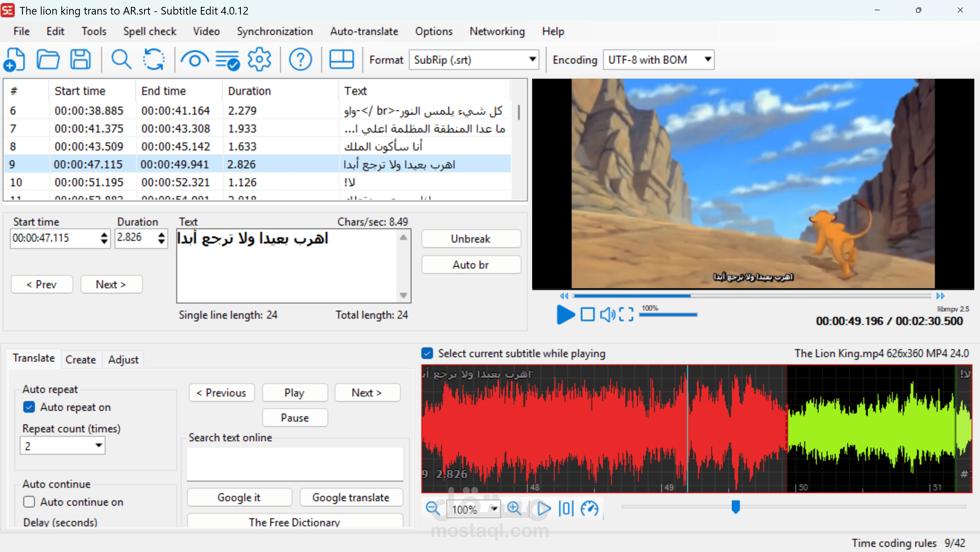Open Repeat count dropdown
The height and width of the screenshot is (552, 980).
coord(63,445)
